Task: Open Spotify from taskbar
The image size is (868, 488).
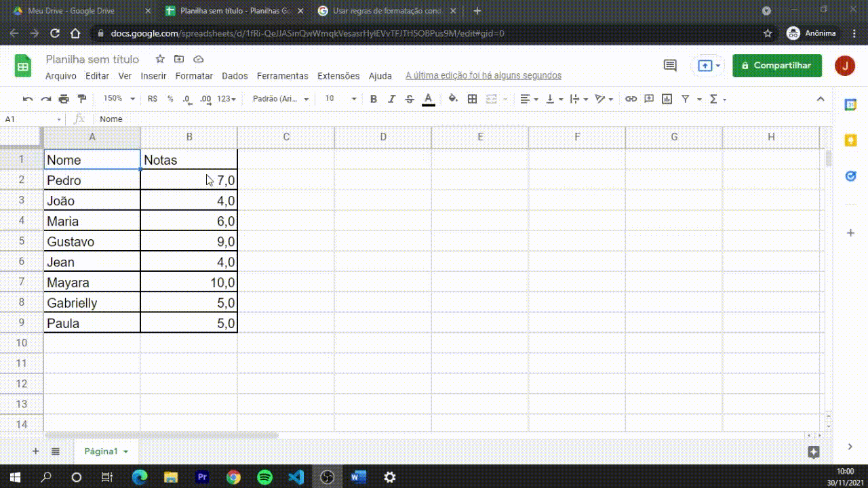Action: coord(265,477)
